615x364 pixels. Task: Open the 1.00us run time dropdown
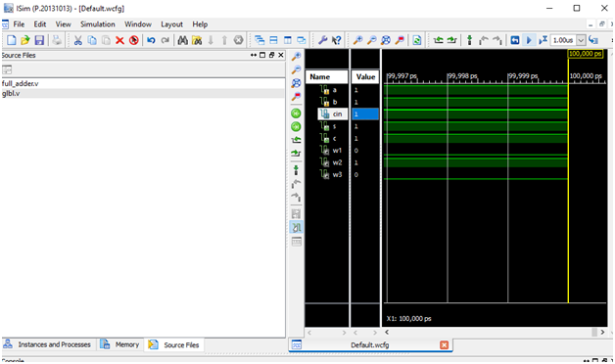582,40
